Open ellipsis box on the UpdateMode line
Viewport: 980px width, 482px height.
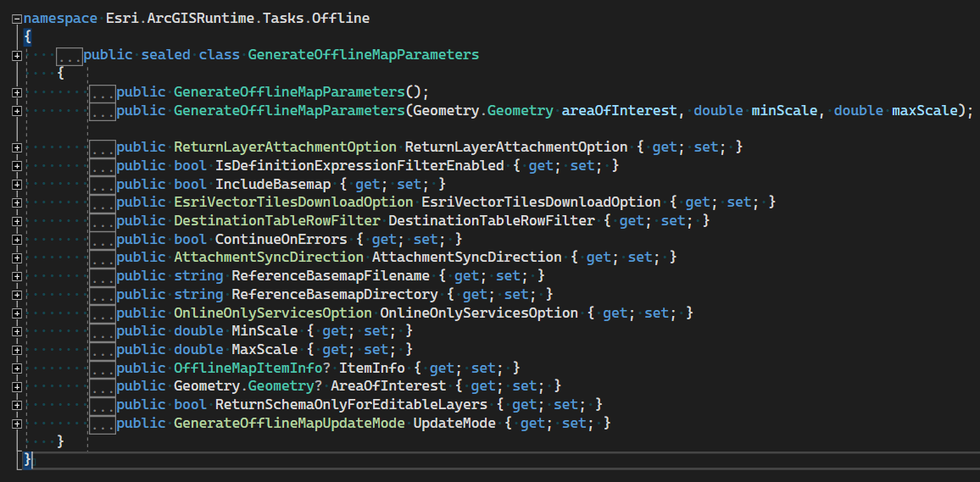point(103,424)
